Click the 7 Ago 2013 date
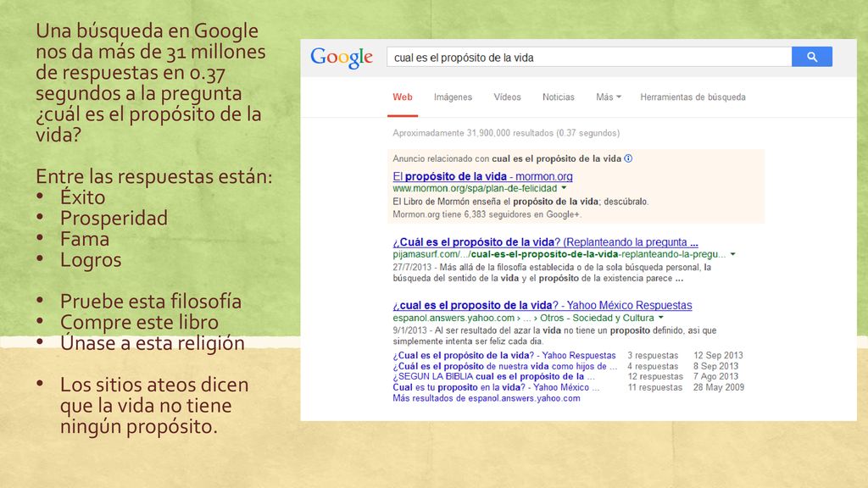The height and width of the screenshot is (488, 868). (x=715, y=377)
